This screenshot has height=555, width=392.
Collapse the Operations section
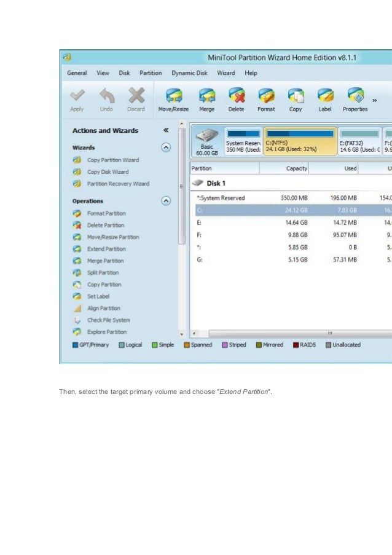(x=166, y=201)
